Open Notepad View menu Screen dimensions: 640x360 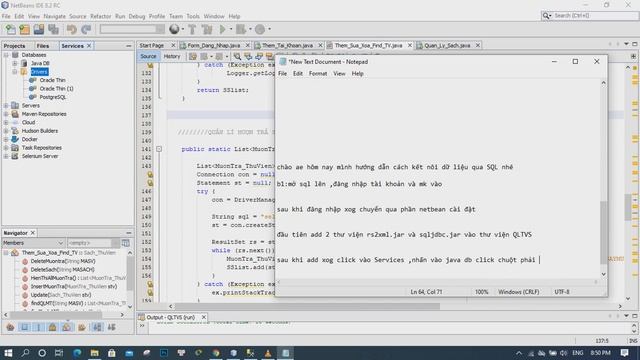(x=339, y=73)
